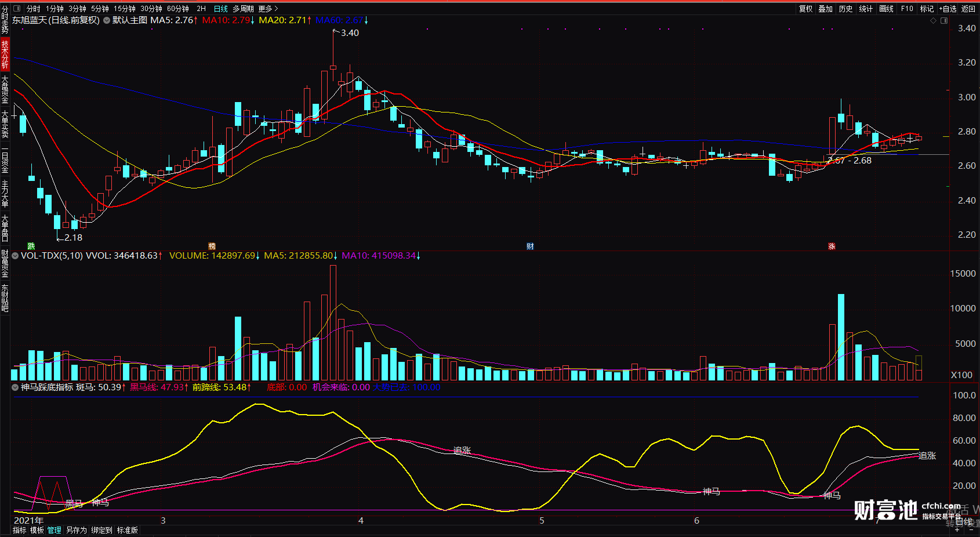
Task: Select the 60分钟 period
Action: pos(178,9)
